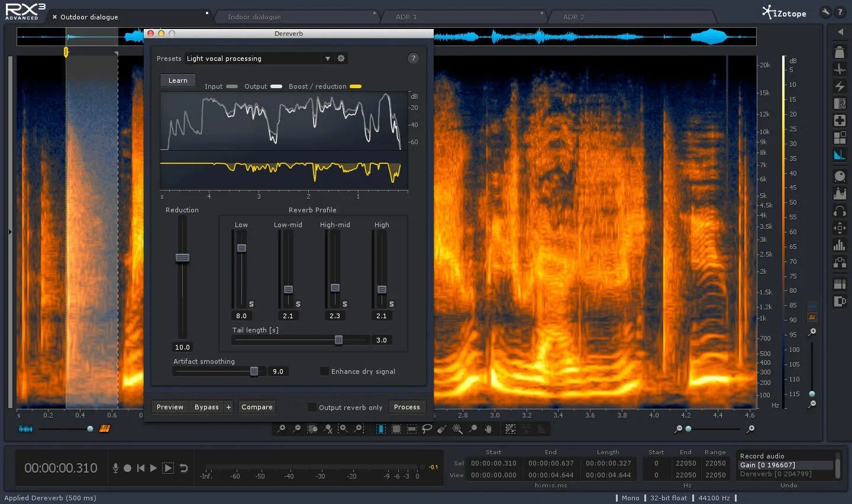The width and height of the screenshot is (852, 504).
Task: Select the Light vocal processing preset field
Action: [x=253, y=59]
